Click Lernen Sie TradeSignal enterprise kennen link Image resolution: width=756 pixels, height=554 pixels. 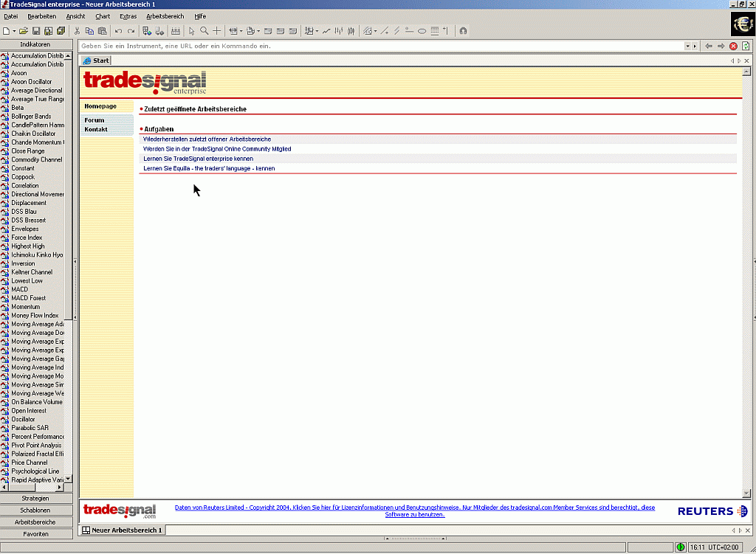(198, 159)
